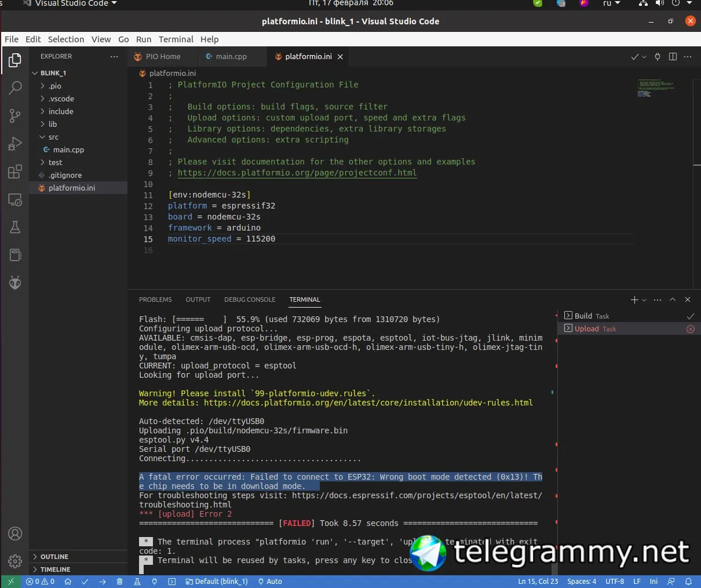Screen dimensions: 701x588
Task: Click the split editor right icon
Action: click(673, 56)
